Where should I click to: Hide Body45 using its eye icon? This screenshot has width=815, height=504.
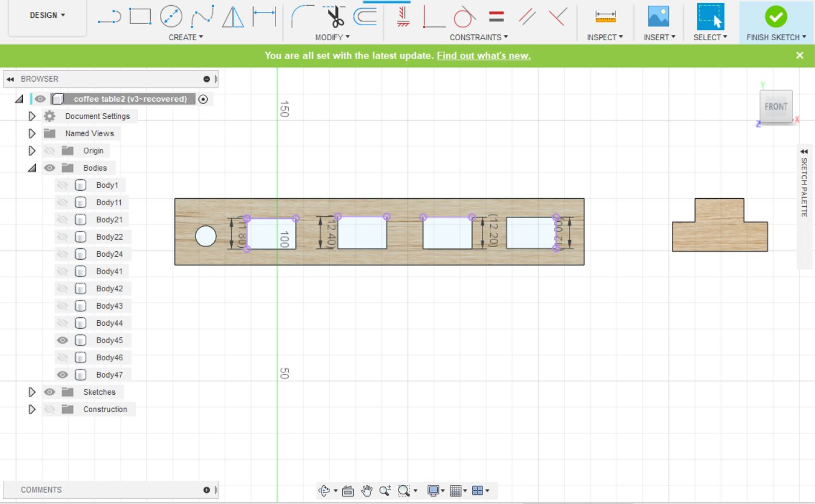(x=63, y=340)
